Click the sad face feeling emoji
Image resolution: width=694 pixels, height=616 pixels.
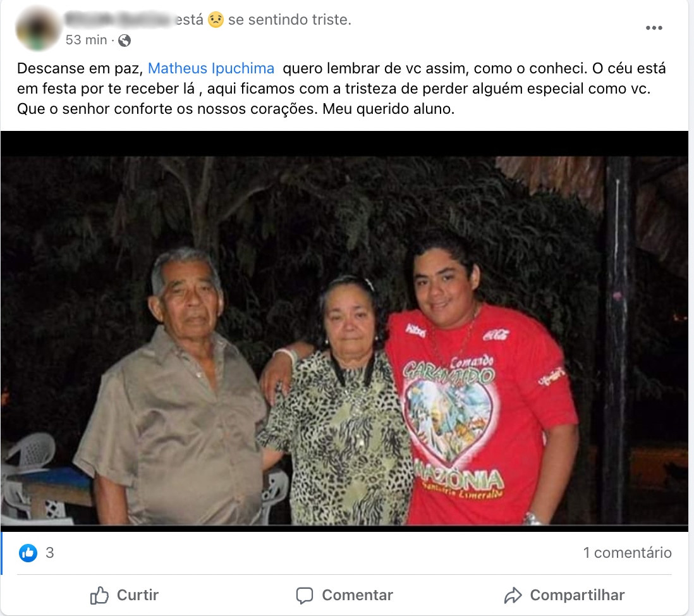(x=216, y=20)
